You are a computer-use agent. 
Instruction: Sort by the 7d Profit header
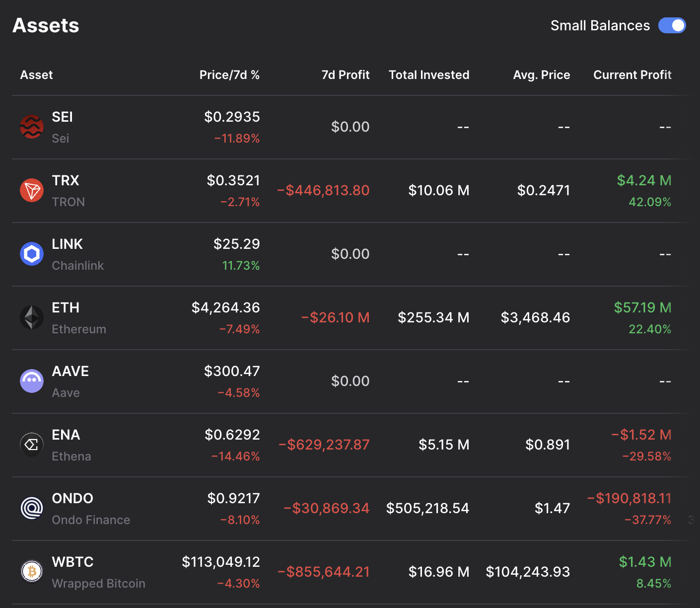click(x=346, y=75)
